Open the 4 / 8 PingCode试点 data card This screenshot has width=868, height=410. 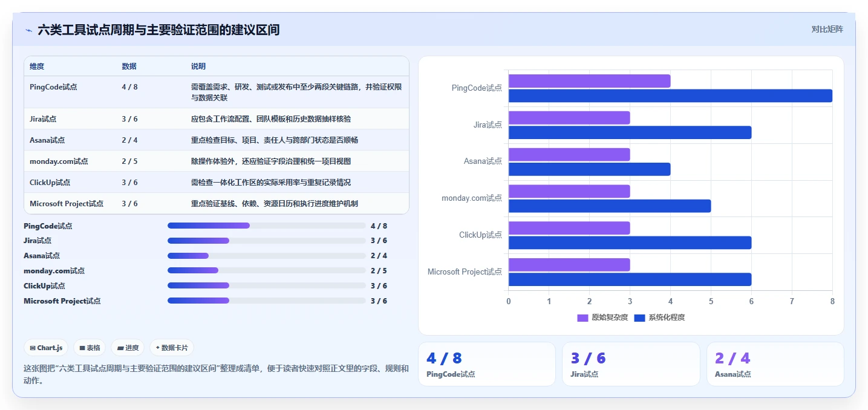click(487, 364)
